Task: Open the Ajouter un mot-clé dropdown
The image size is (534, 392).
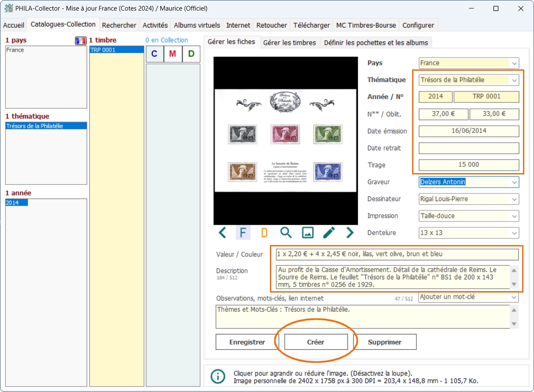Action: click(x=514, y=297)
